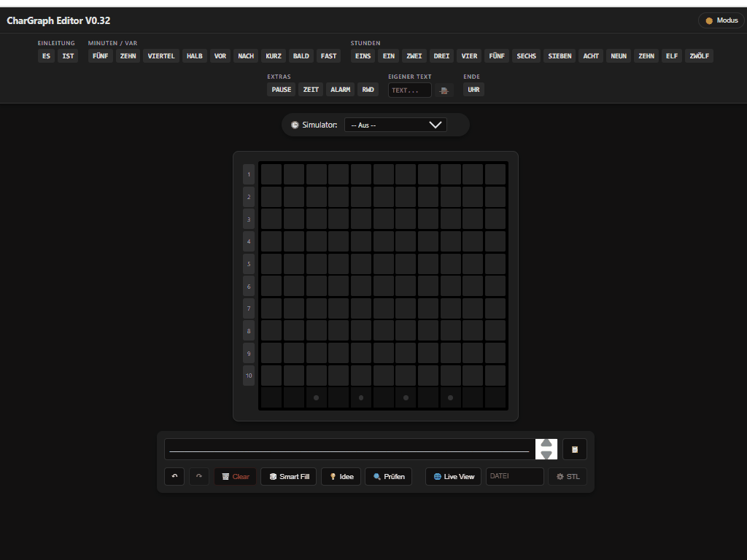Click the redo arrow icon
The height and width of the screenshot is (560, 747).
coord(198,476)
